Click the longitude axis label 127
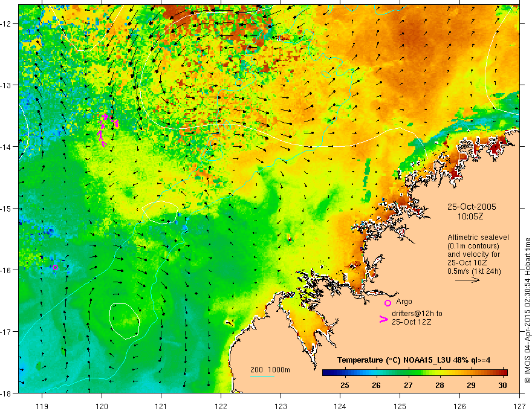 click(x=519, y=406)
